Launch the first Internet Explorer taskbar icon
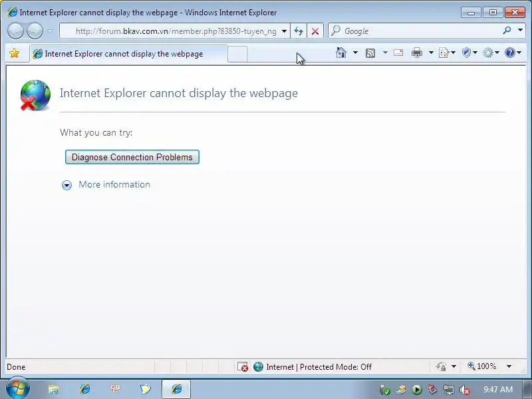 click(85, 389)
